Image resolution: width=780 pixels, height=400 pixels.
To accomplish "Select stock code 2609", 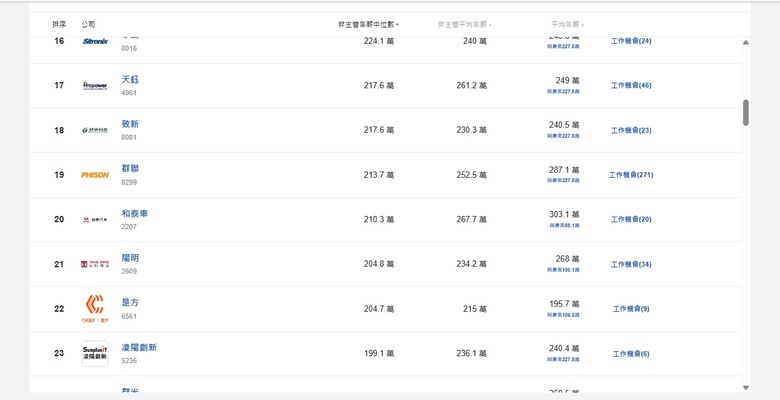I will 129,271.
